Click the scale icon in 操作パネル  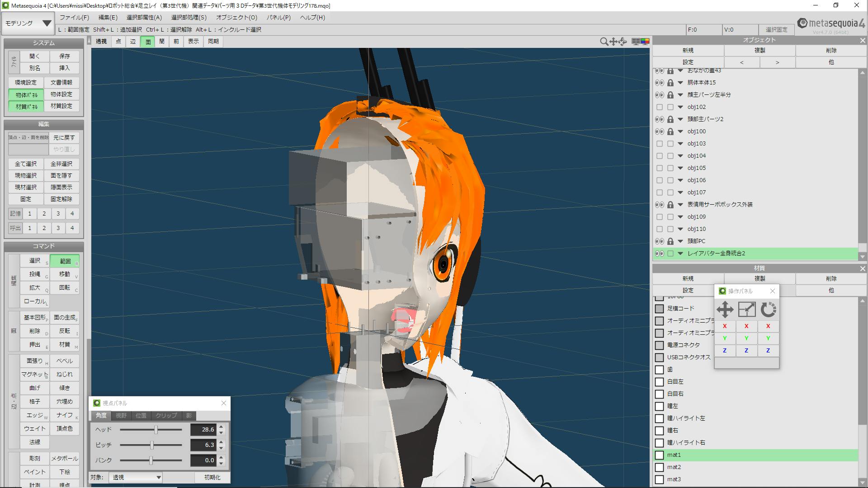point(746,310)
